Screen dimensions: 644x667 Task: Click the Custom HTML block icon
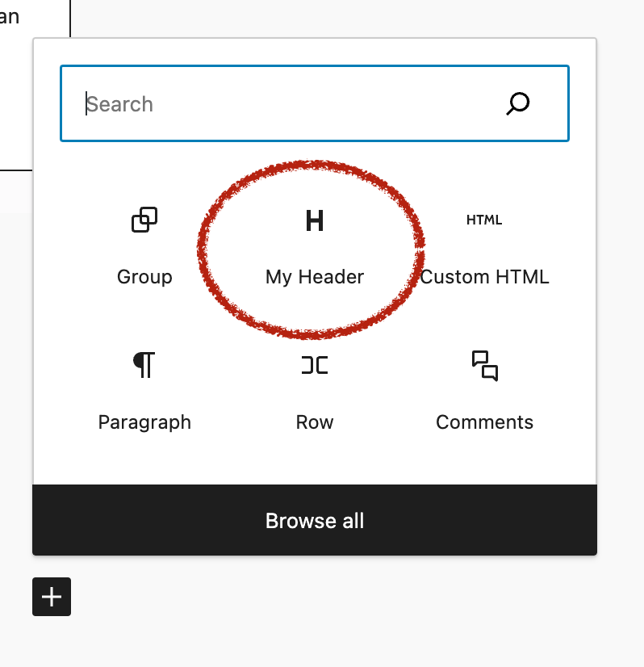pyautogui.click(x=484, y=220)
